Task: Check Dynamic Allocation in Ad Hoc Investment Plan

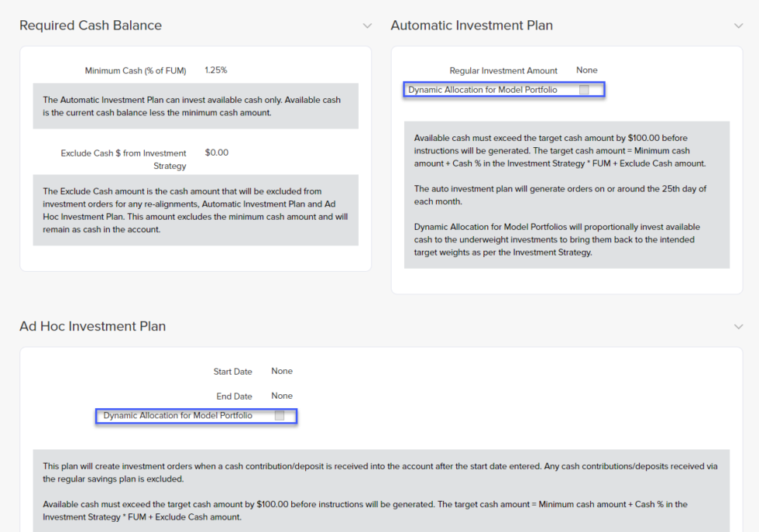Action: [280, 416]
